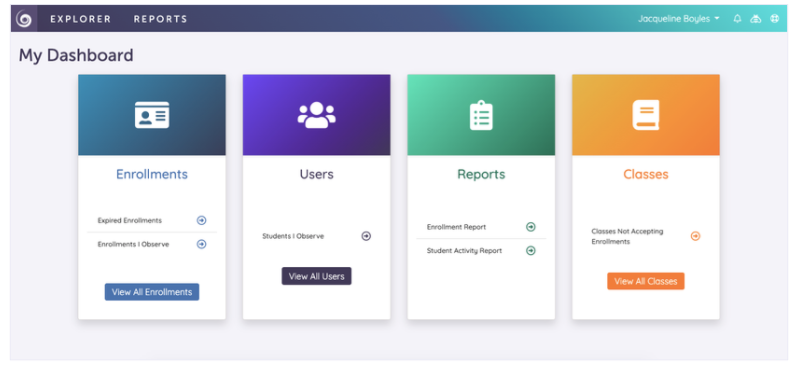Open the Enrollments card title
This screenshot has width=806, height=371.
click(152, 174)
